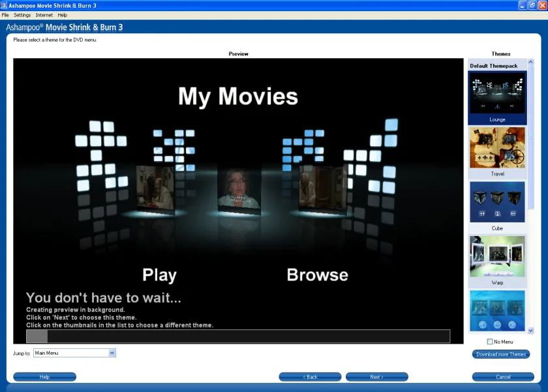This screenshot has height=392, width=548.
Task: Pick the Cube theme thumbnail
Action: click(497, 202)
